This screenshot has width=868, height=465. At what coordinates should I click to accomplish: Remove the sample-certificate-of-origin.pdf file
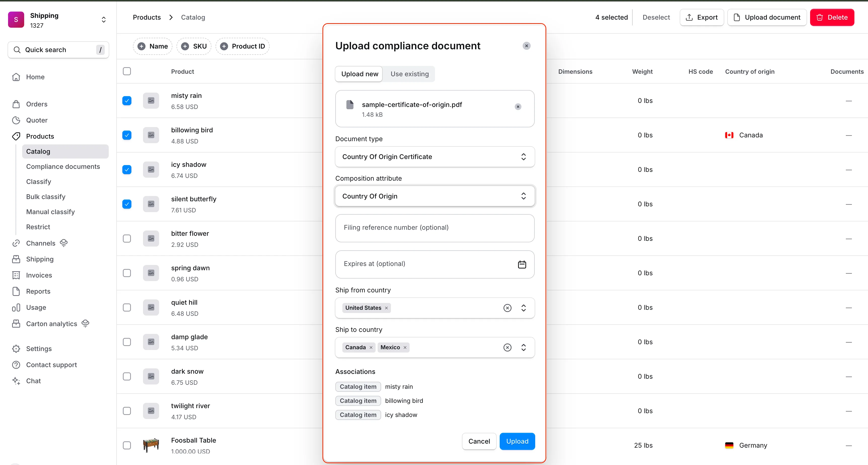click(x=518, y=107)
